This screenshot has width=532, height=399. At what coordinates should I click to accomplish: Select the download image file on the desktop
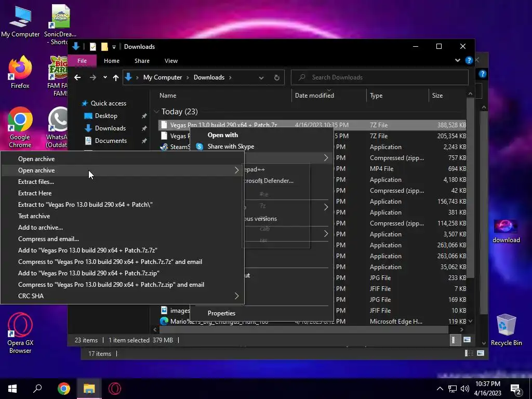(506, 231)
